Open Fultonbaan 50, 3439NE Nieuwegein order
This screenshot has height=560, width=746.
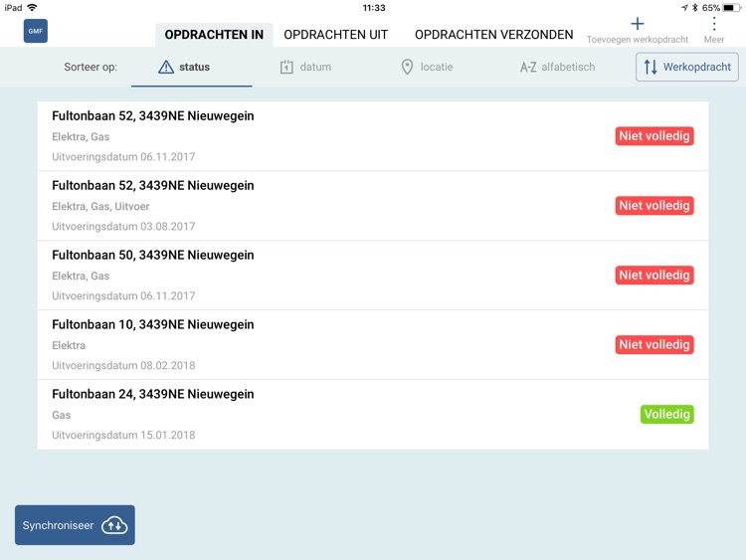tap(373, 276)
